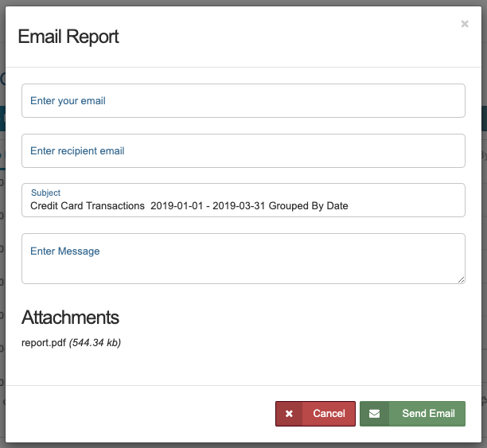Click the 'Enter Message' text area
The height and width of the screenshot is (448, 487).
pyautogui.click(x=243, y=259)
